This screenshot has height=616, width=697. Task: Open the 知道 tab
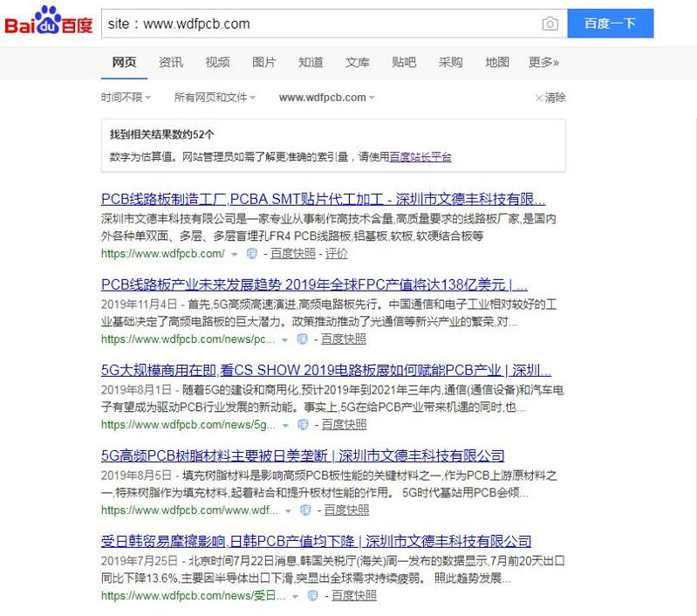coord(311,62)
